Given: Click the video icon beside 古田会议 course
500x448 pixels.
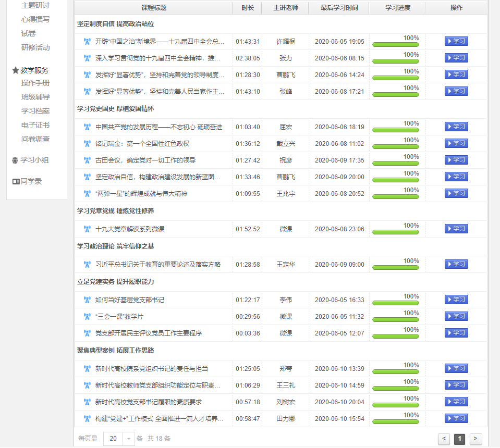Looking at the screenshot, I should [87, 160].
